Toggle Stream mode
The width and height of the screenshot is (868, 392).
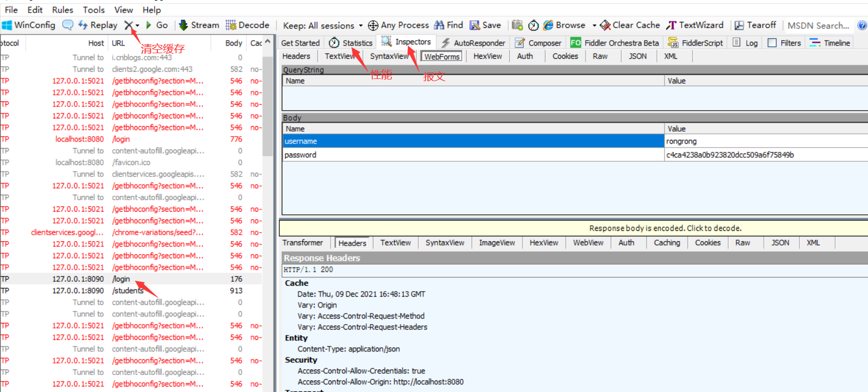tap(199, 25)
